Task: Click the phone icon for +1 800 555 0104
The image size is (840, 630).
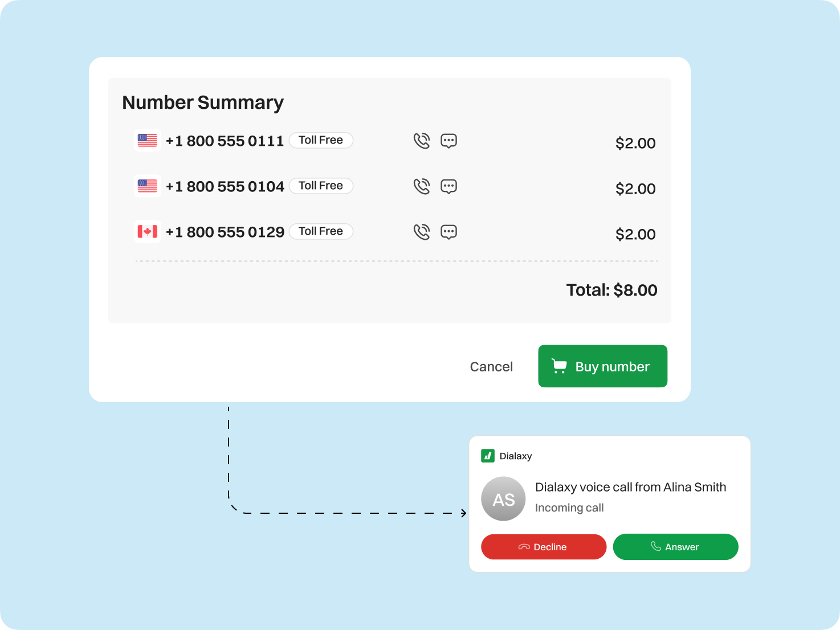Action: click(422, 186)
